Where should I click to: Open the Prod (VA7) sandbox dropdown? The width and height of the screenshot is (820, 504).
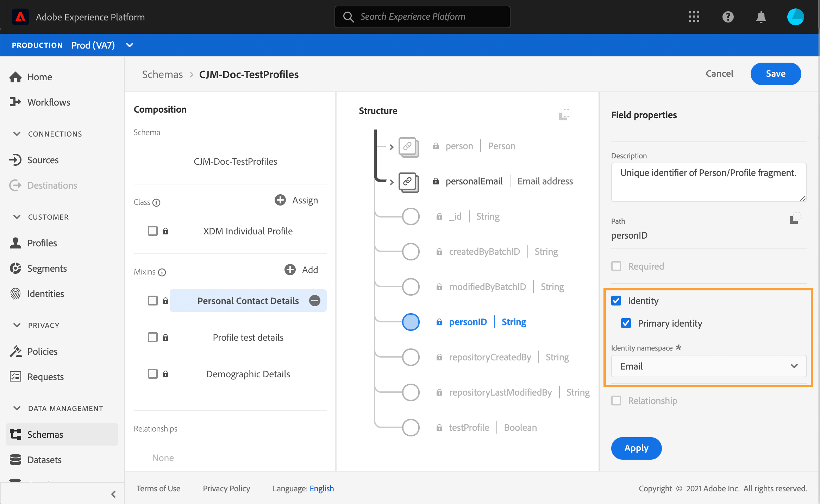pos(129,45)
